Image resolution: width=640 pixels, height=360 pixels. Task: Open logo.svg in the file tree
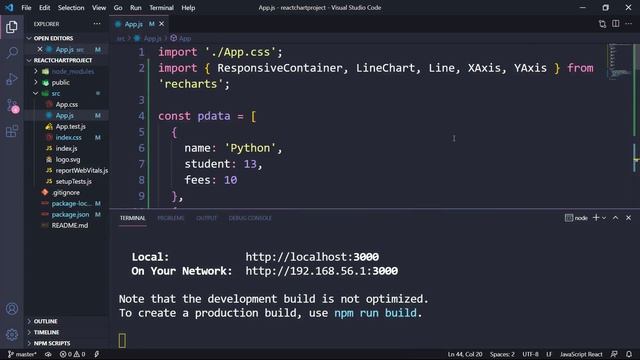click(68, 160)
